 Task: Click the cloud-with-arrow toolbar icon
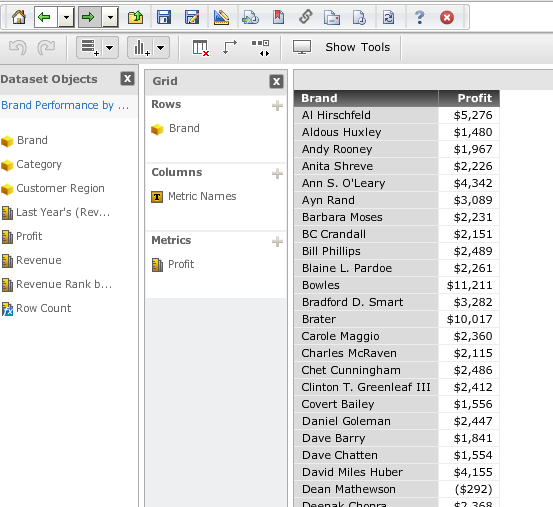(250, 17)
